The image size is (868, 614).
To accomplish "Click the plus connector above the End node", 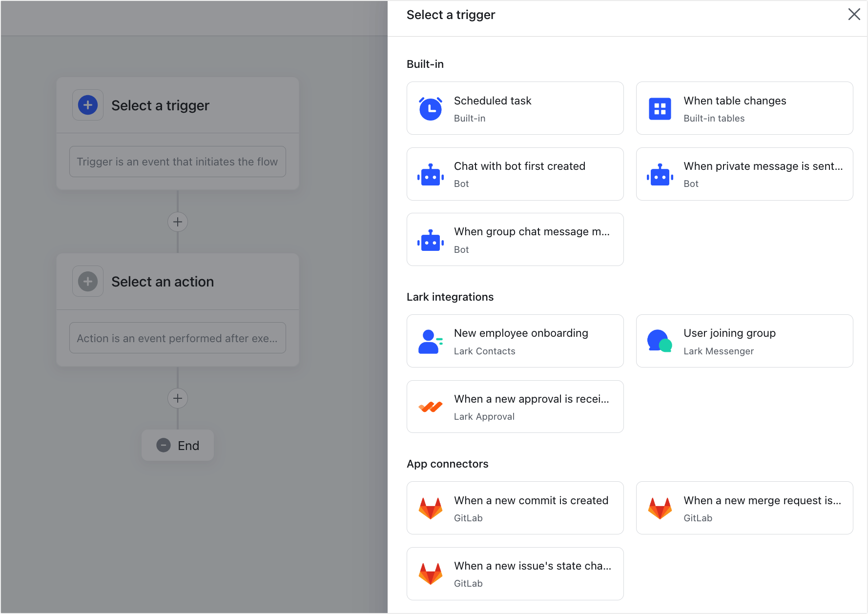I will 177,398.
